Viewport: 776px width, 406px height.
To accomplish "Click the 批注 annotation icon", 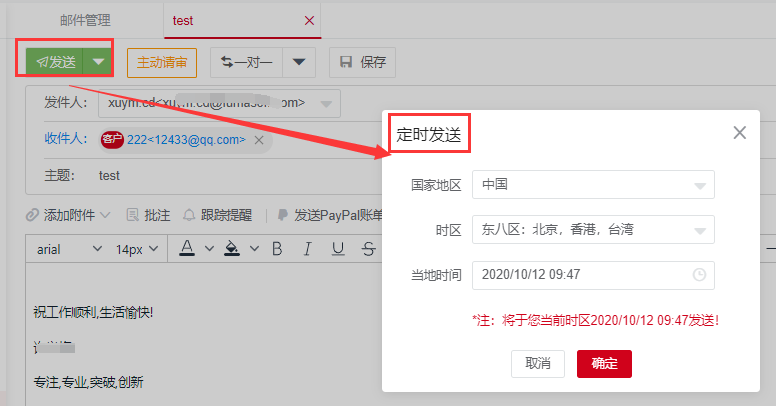I will pyautogui.click(x=132, y=215).
